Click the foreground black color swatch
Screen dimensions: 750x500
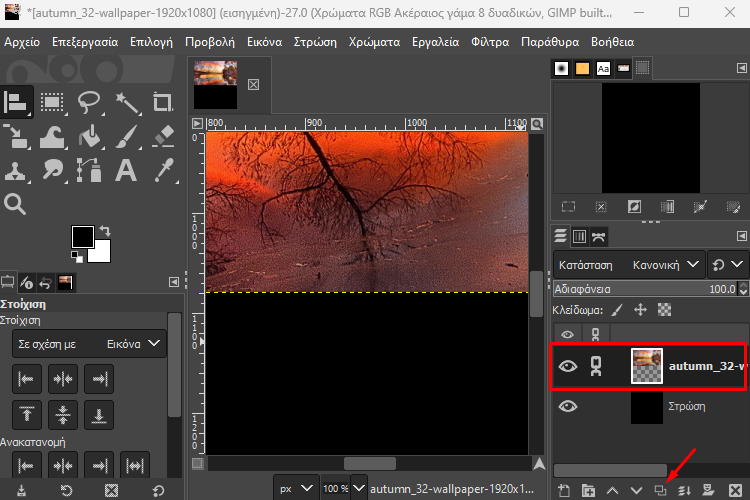(x=82, y=236)
